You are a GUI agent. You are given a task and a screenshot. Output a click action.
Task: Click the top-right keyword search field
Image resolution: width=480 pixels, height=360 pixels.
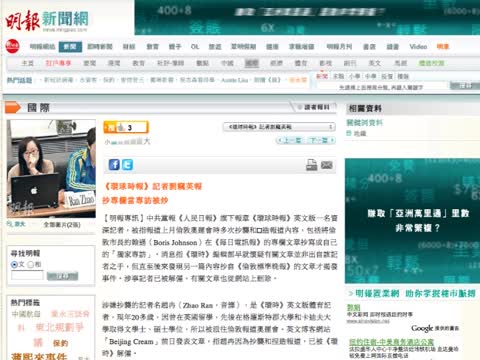pos(382,87)
